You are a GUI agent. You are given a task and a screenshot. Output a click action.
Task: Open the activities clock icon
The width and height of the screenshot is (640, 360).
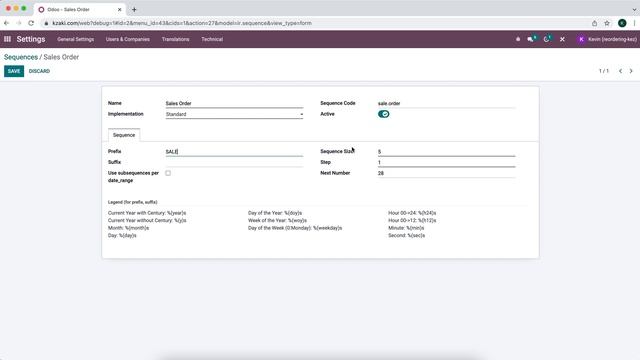click(x=547, y=39)
